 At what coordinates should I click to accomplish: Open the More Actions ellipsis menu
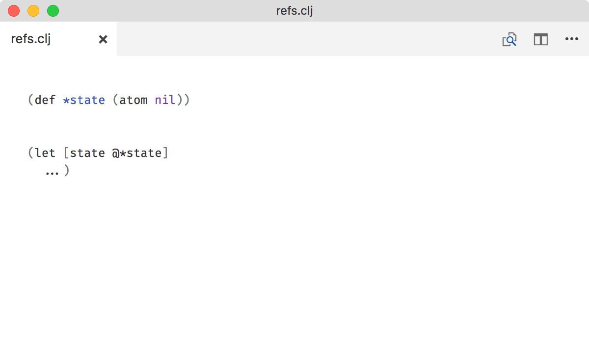[571, 39]
